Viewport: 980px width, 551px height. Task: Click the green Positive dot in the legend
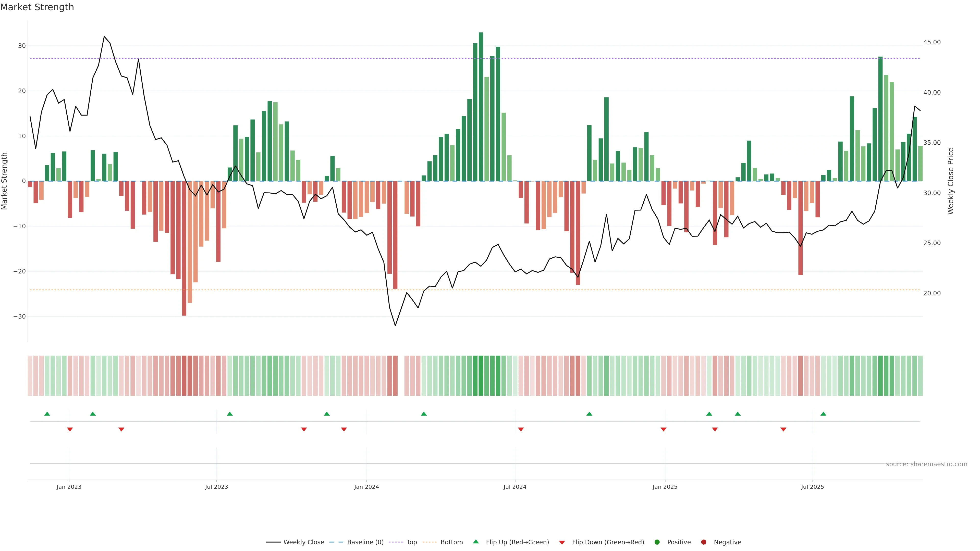[x=657, y=542]
